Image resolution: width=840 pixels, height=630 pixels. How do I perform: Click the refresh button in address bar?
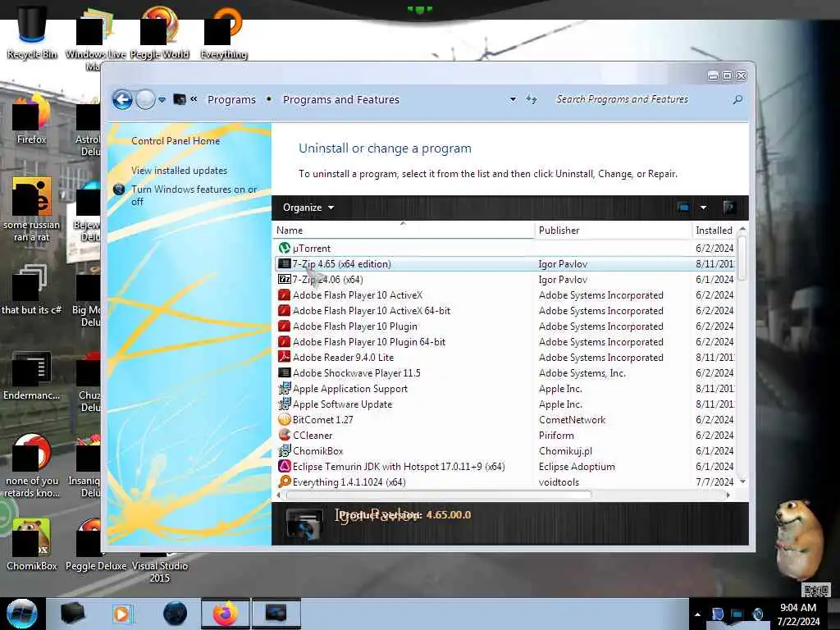[532, 99]
